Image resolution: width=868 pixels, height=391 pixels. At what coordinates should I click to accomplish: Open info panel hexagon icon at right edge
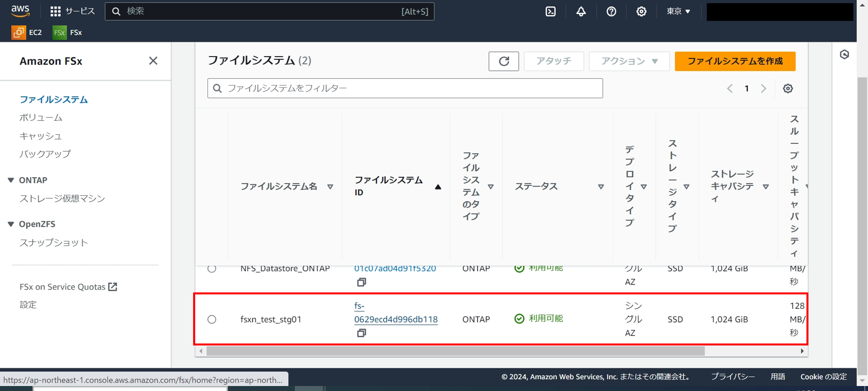coord(844,54)
